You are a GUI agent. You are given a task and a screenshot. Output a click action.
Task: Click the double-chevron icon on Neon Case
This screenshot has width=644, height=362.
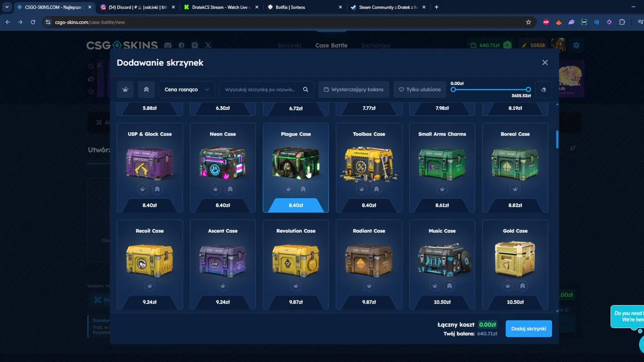tap(230, 189)
